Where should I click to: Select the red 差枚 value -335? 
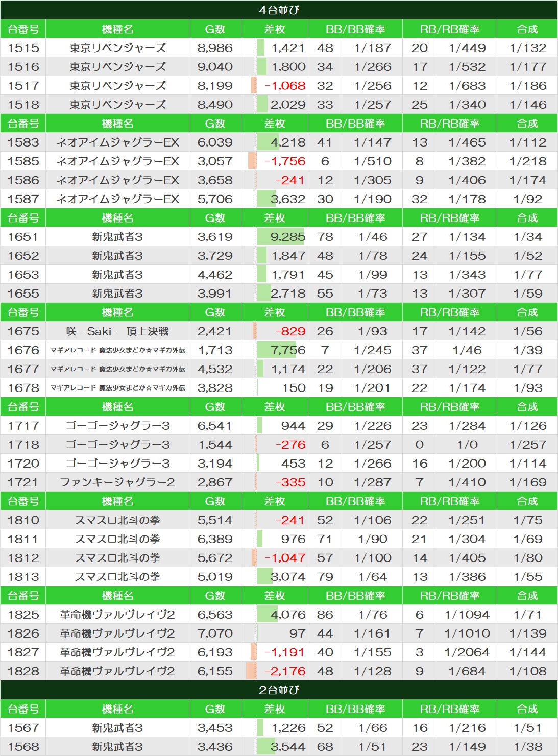point(290,482)
